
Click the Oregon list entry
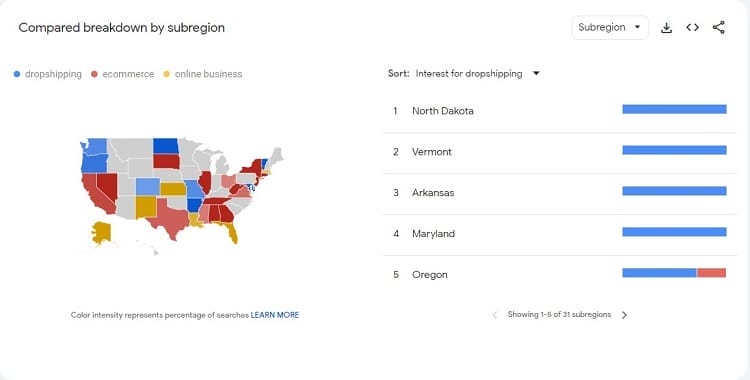(x=560, y=275)
